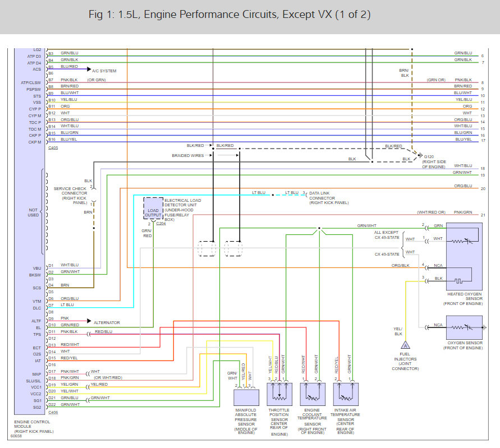Click the fuel injectors triangle marker A
500x448 pixels.
(x=405, y=345)
